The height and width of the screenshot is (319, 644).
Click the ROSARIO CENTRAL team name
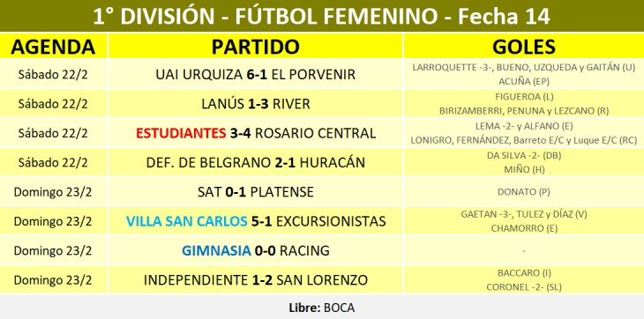(x=315, y=133)
